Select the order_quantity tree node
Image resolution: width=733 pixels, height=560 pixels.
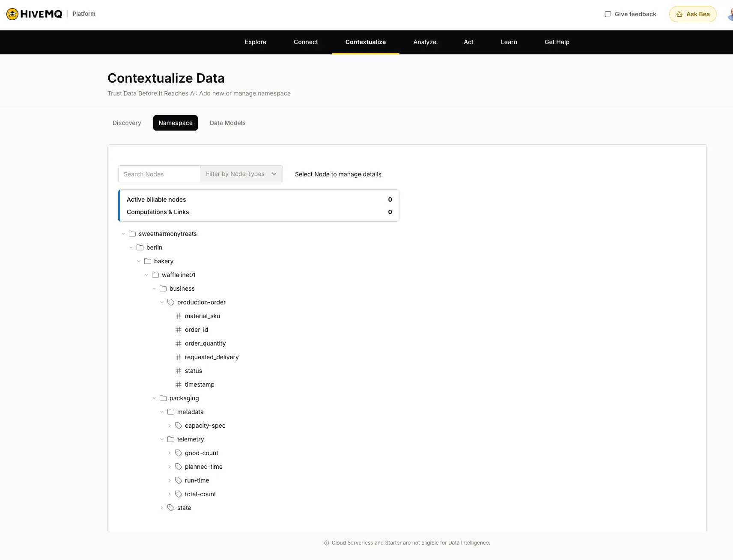point(205,343)
